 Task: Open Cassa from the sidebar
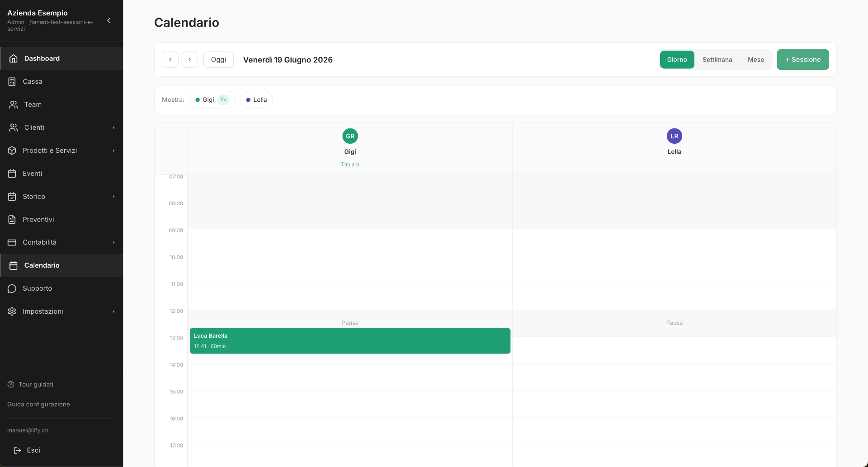(x=61, y=81)
